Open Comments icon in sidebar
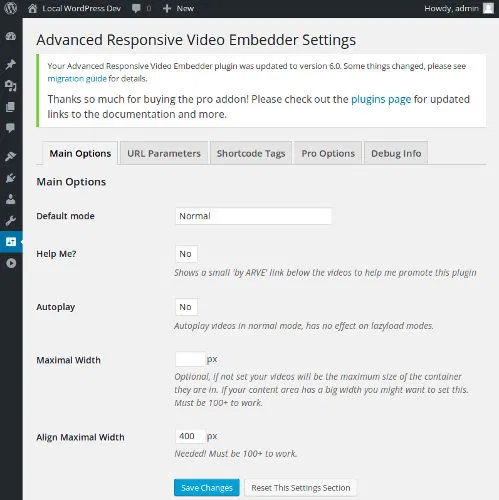 point(11,128)
